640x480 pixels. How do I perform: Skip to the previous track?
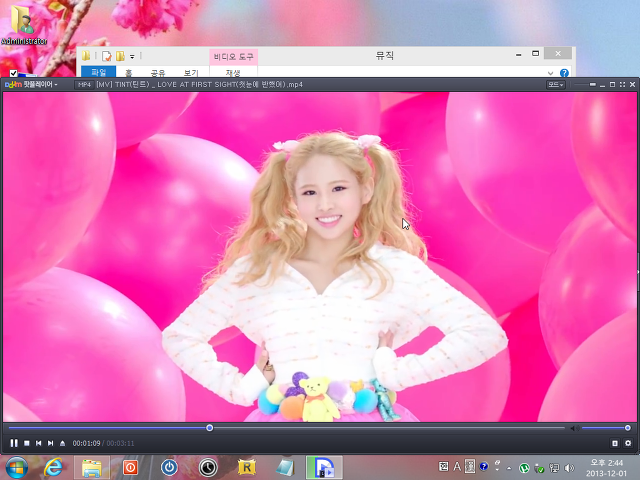click(x=38, y=443)
